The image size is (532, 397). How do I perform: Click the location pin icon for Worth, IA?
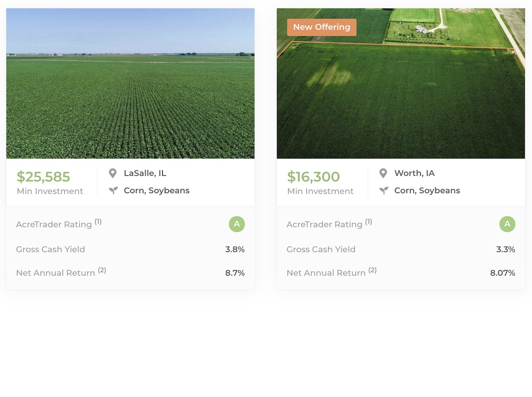(384, 173)
